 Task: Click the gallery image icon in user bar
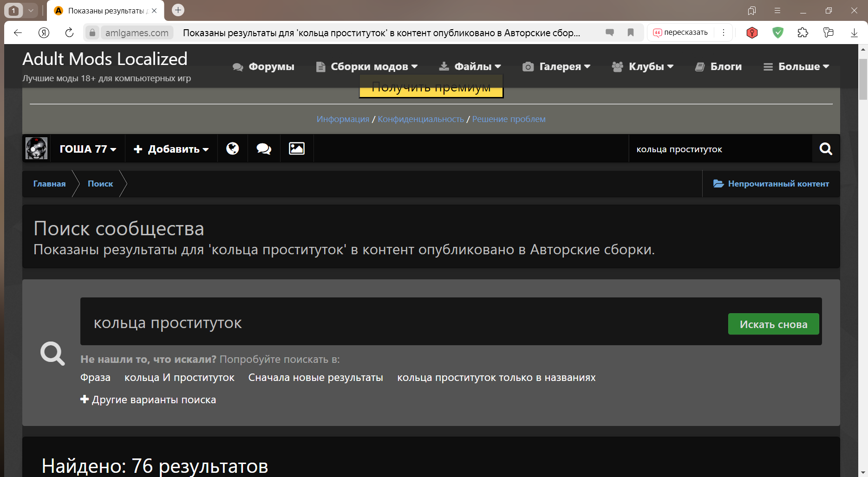(297, 148)
